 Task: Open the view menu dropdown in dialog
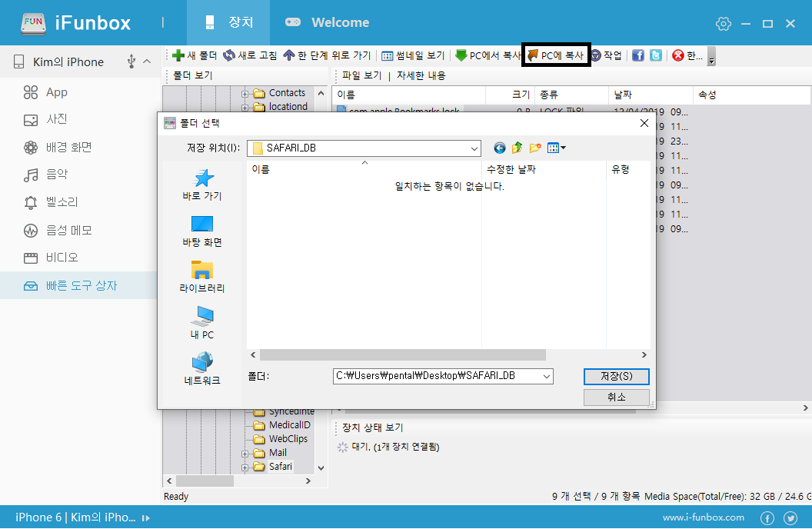point(557,148)
